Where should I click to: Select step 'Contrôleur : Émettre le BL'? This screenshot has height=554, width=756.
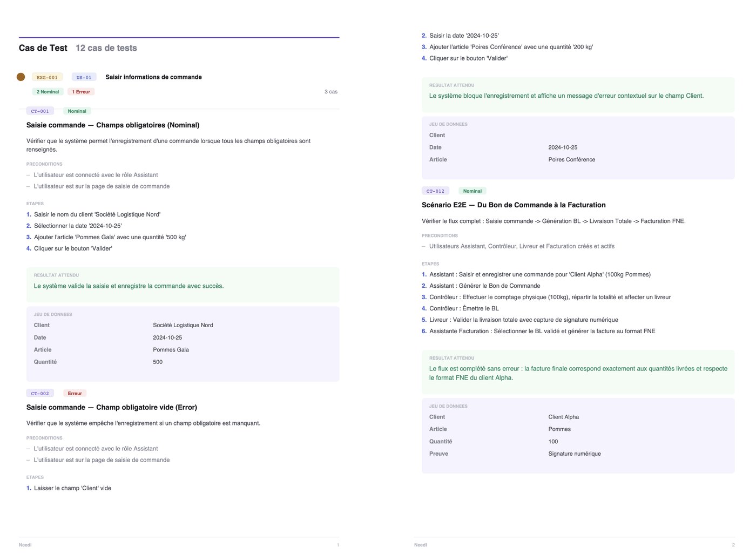[x=464, y=308]
